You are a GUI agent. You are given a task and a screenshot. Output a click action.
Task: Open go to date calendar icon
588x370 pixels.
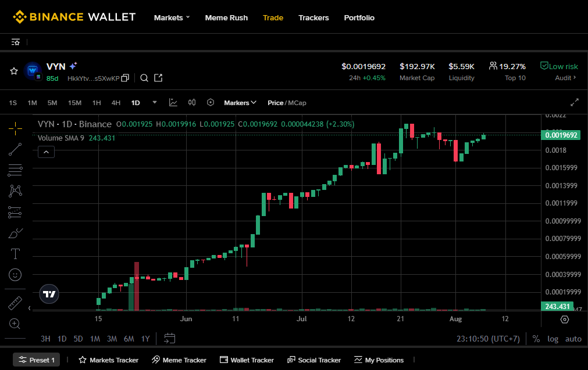169,339
